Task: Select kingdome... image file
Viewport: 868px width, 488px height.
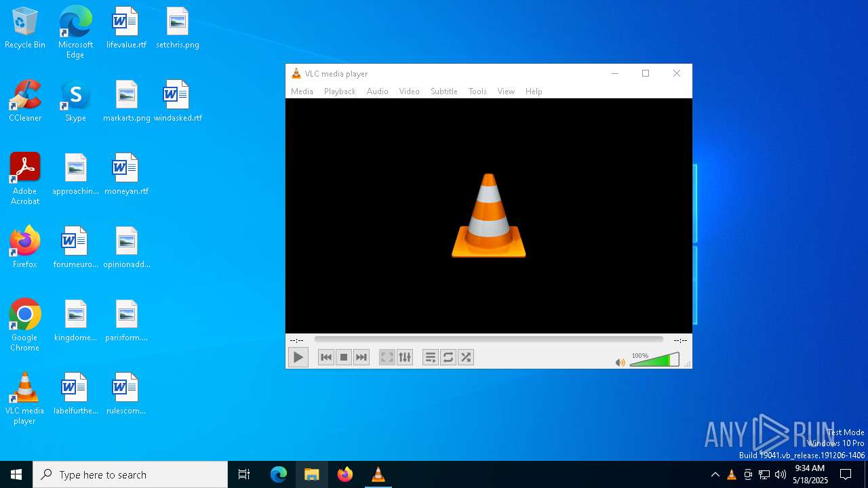Action: (75, 321)
